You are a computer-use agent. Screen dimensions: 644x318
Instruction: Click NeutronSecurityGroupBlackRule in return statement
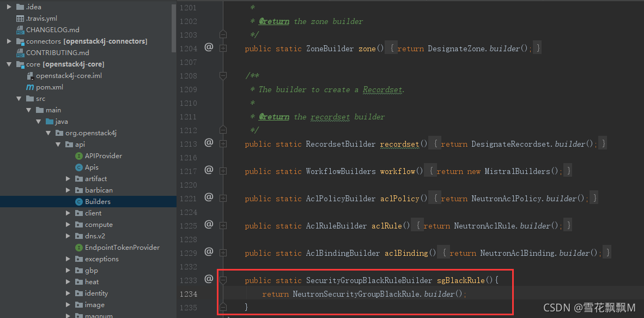pyautogui.click(x=356, y=294)
